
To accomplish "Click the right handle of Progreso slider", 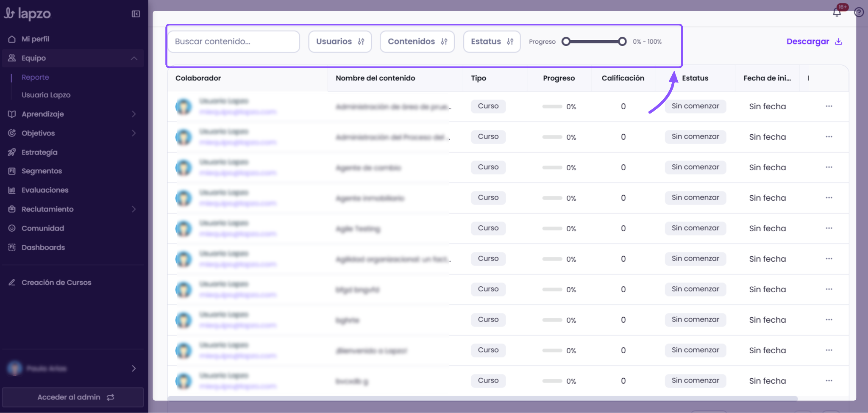I will 622,42.
